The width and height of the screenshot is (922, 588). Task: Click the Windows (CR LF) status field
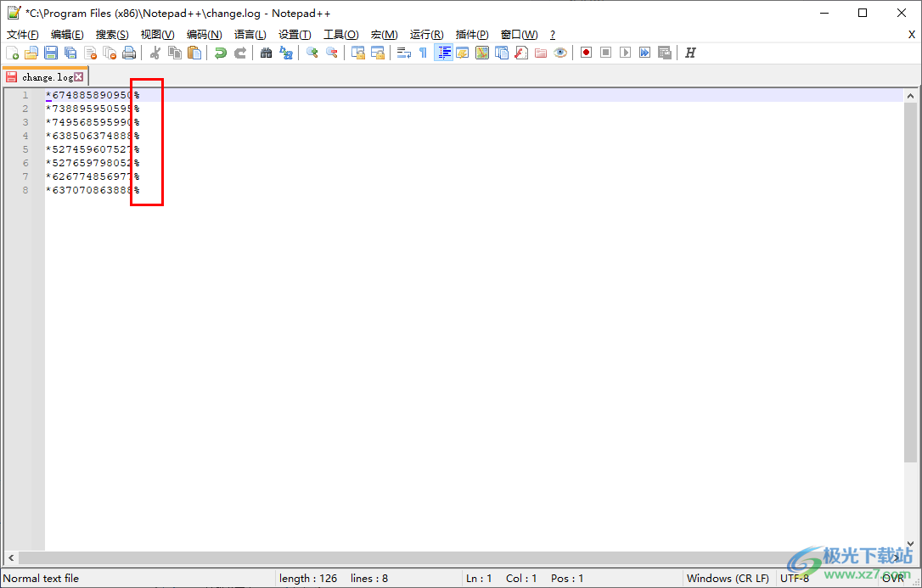(x=728, y=579)
